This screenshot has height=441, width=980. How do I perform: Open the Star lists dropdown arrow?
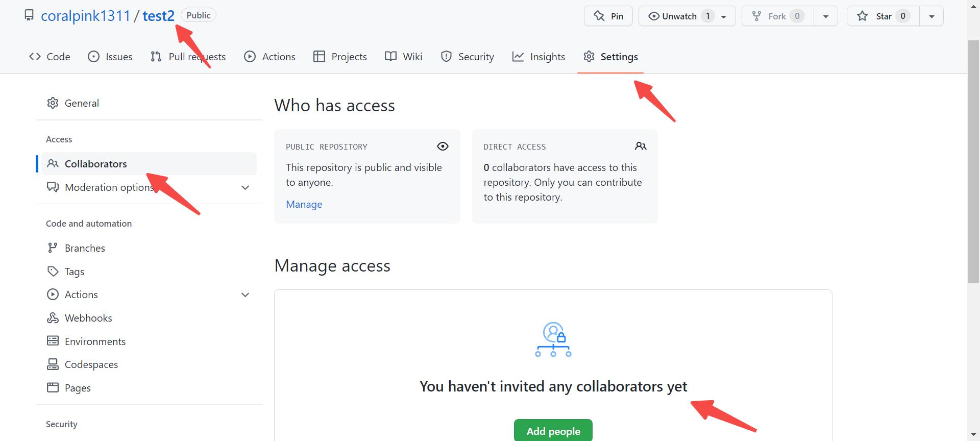(932, 16)
